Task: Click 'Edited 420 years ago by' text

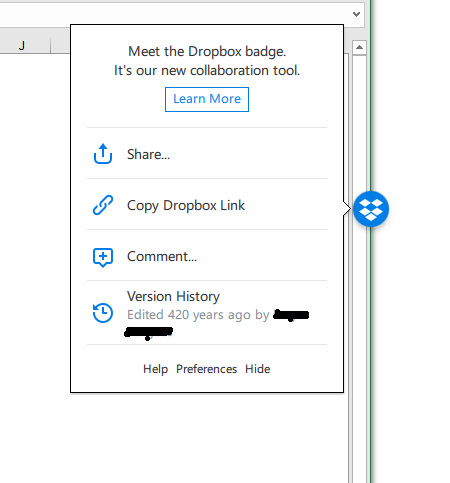Action: tap(198, 315)
